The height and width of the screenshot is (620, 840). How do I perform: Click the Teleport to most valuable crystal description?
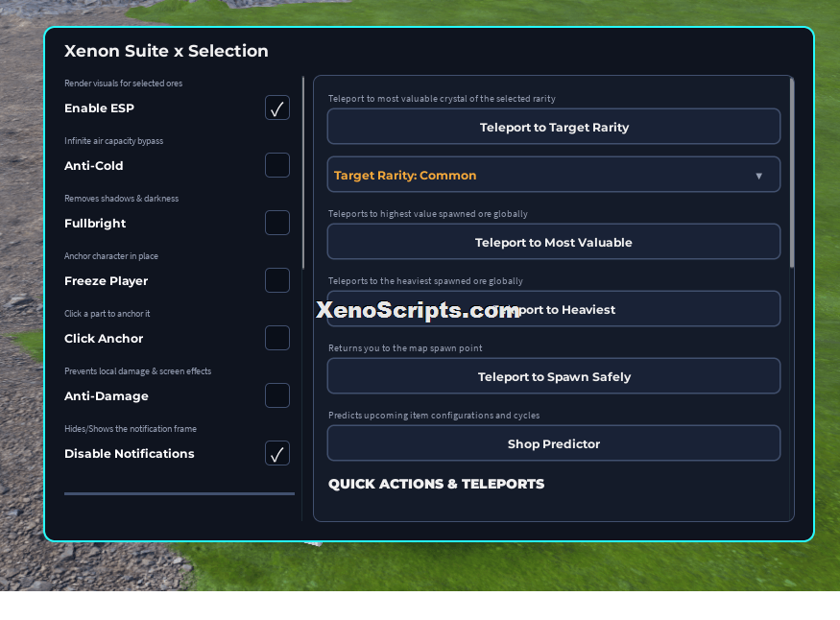[x=442, y=99]
